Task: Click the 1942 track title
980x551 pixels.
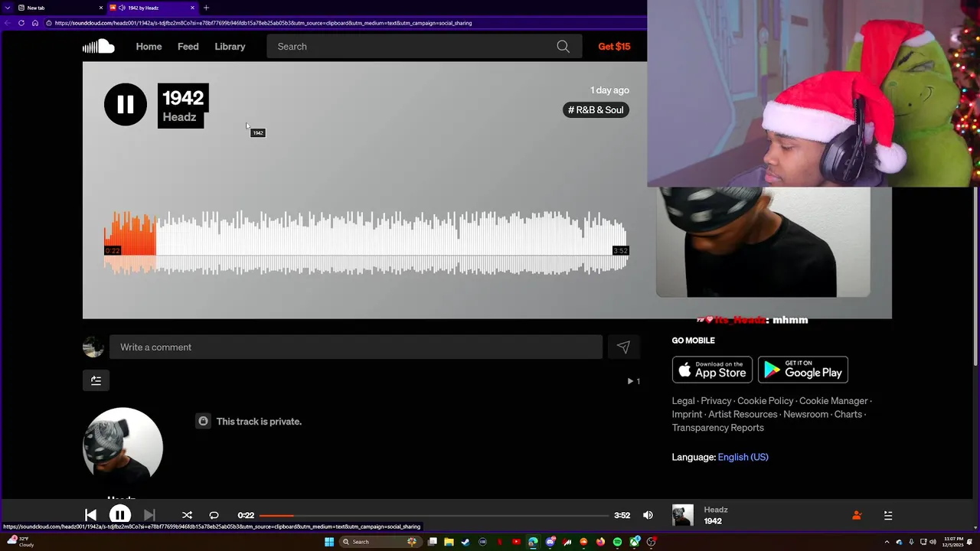Action: coord(183,98)
